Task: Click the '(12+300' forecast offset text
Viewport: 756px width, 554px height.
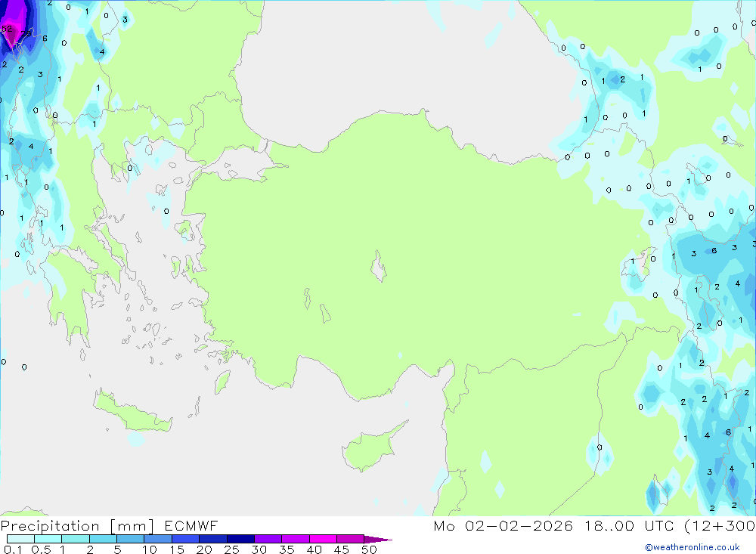Action: tap(720, 526)
